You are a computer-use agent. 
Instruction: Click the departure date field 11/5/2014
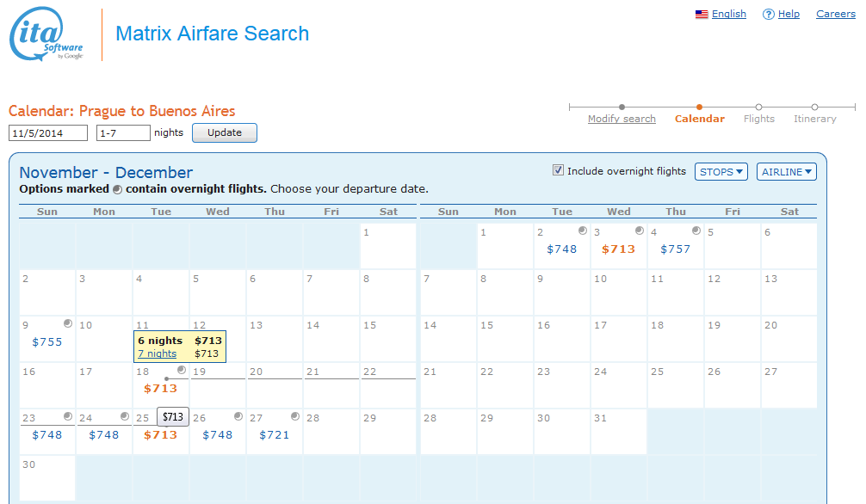point(48,133)
